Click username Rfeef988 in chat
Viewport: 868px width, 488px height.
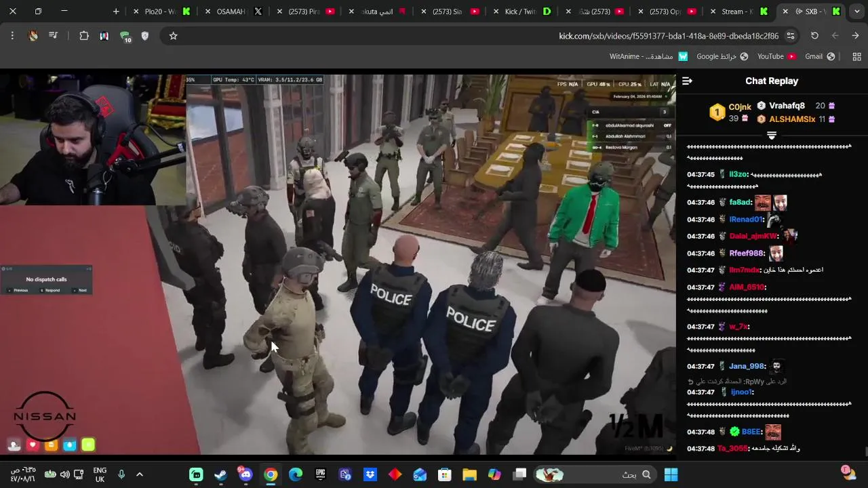(x=746, y=253)
